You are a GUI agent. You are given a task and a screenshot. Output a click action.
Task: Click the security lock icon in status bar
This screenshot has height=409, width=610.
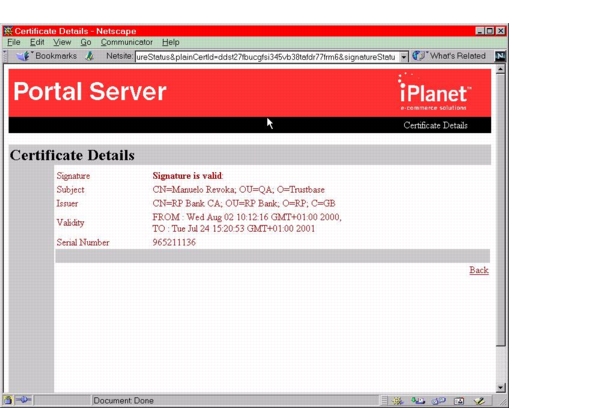(x=8, y=400)
